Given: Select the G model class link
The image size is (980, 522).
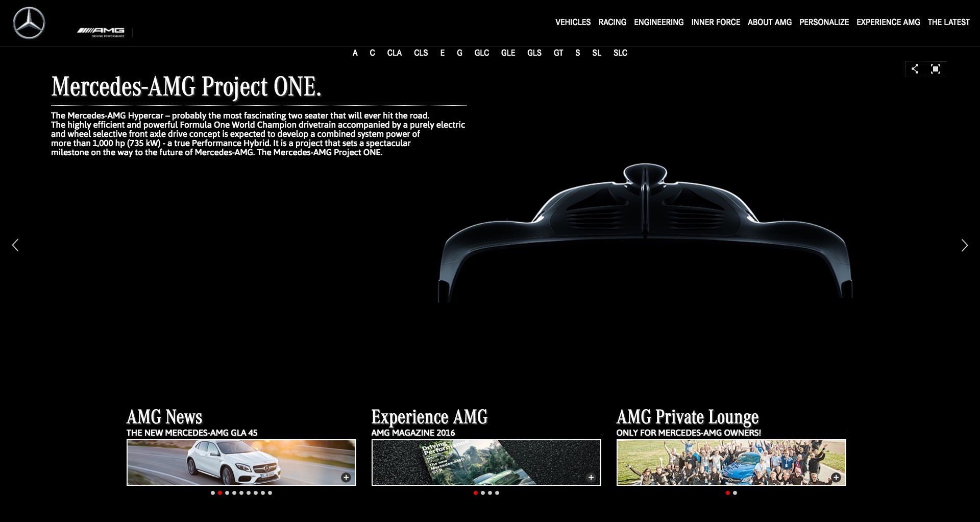Looking at the screenshot, I should (x=459, y=53).
